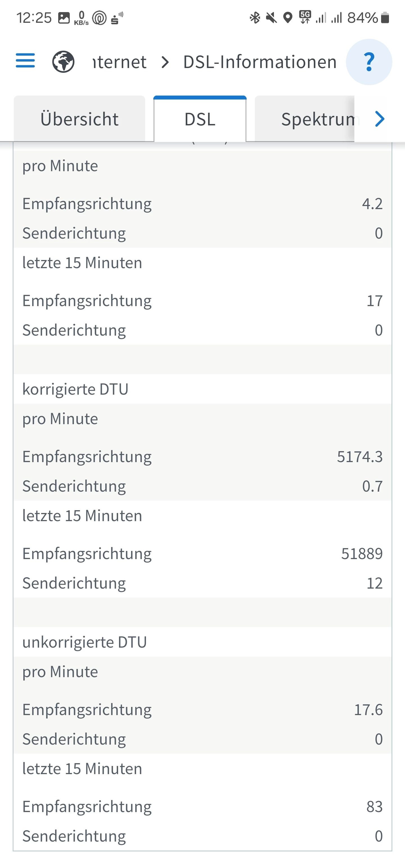The image size is (405, 868).
Task: Open the hamburger navigation menu
Action: 25,61
